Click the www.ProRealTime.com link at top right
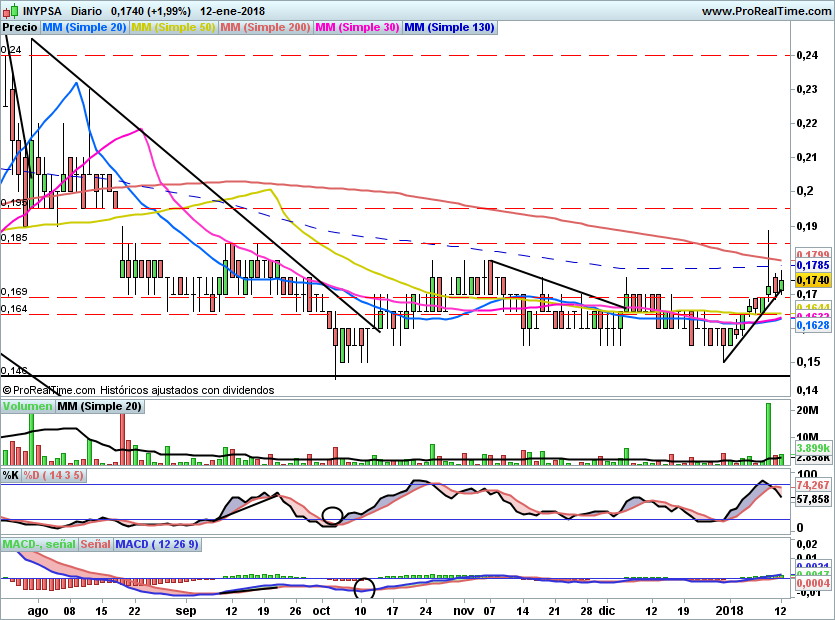 tap(765, 11)
